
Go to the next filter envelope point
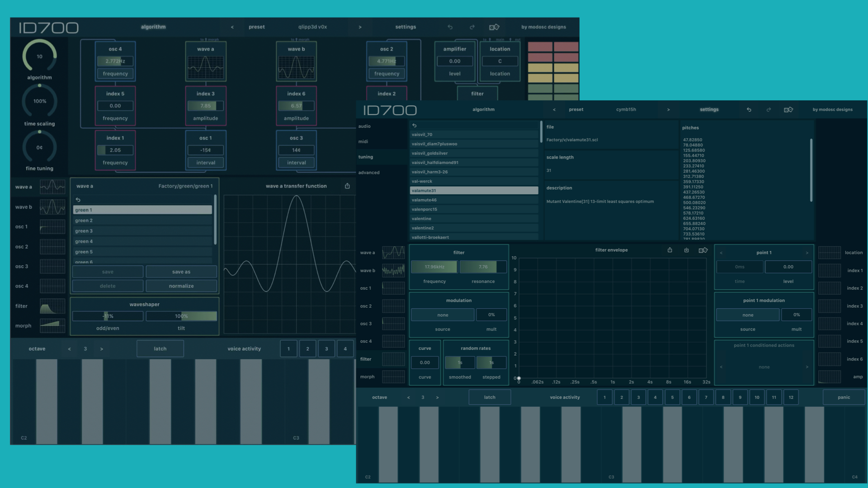[807, 253]
